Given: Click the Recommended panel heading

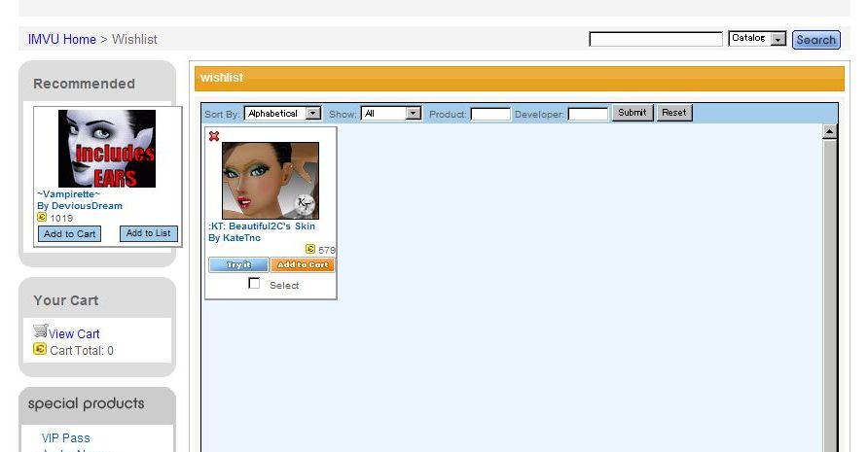Looking at the screenshot, I should [84, 84].
